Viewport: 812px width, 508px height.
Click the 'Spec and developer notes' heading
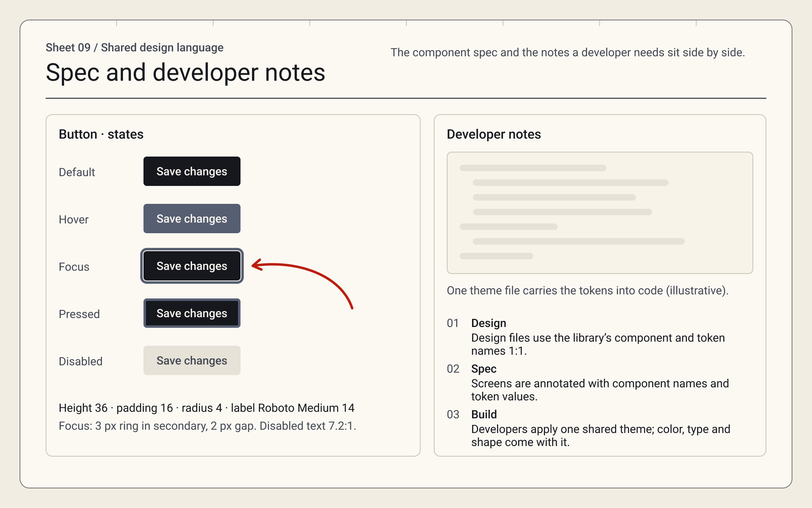click(x=185, y=73)
